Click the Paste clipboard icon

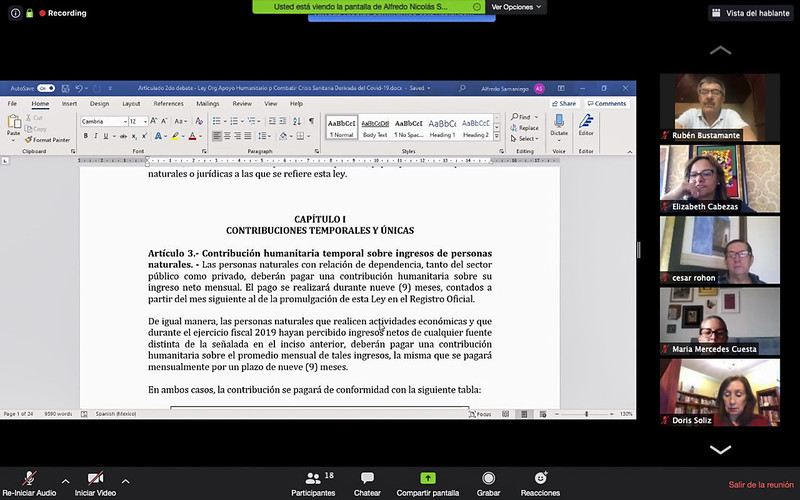[x=14, y=122]
